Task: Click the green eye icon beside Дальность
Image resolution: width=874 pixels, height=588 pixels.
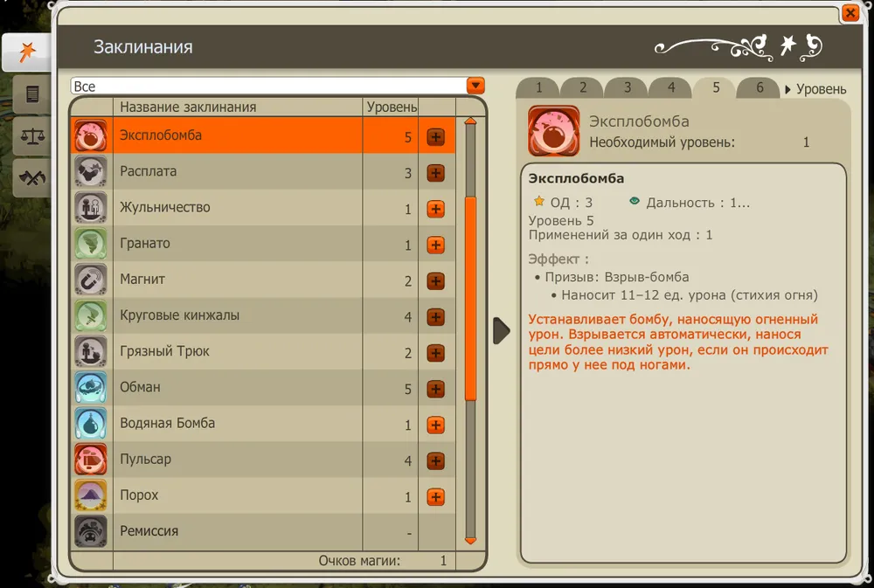Action: 635,201
